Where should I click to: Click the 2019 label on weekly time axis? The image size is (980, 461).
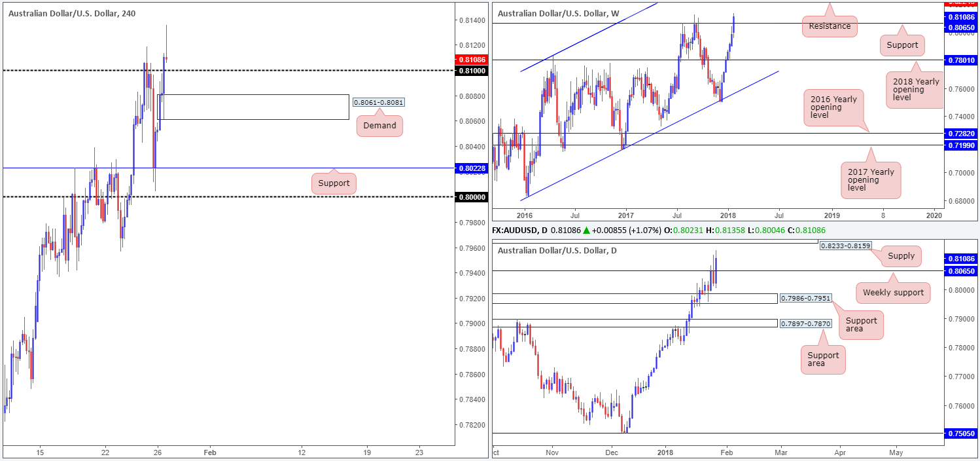(x=831, y=215)
